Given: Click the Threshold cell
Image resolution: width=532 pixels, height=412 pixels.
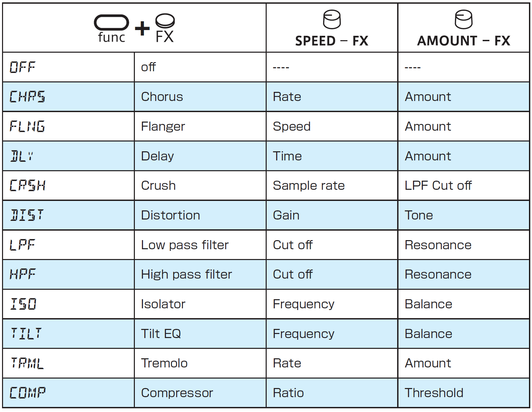Looking at the screenshot, I should (x=464, y=393).
